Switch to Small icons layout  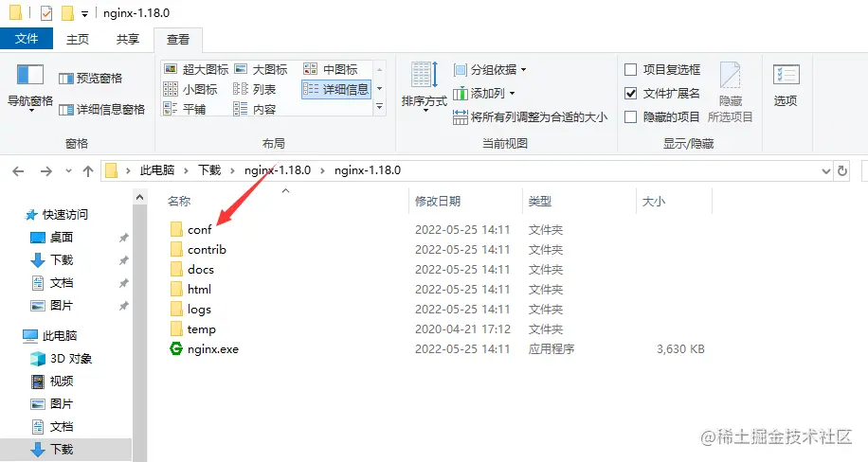[190, 89]
